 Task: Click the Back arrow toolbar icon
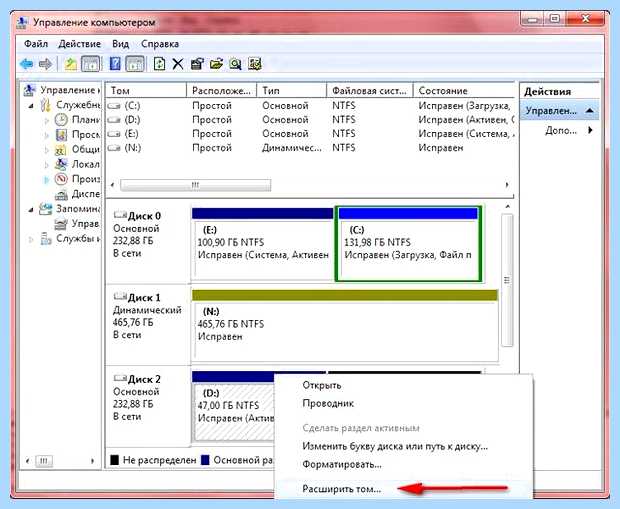(x=26, y=64)
